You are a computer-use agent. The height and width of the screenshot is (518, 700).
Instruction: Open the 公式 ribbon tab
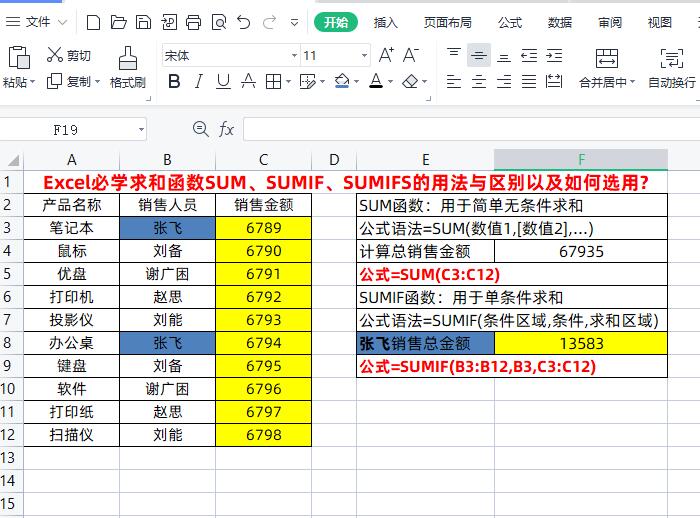point(510,22)
